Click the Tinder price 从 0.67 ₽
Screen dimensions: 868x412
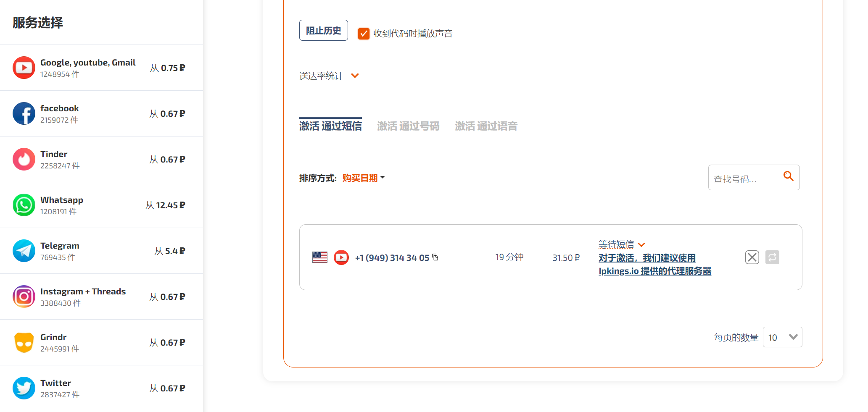coord(167,160)
